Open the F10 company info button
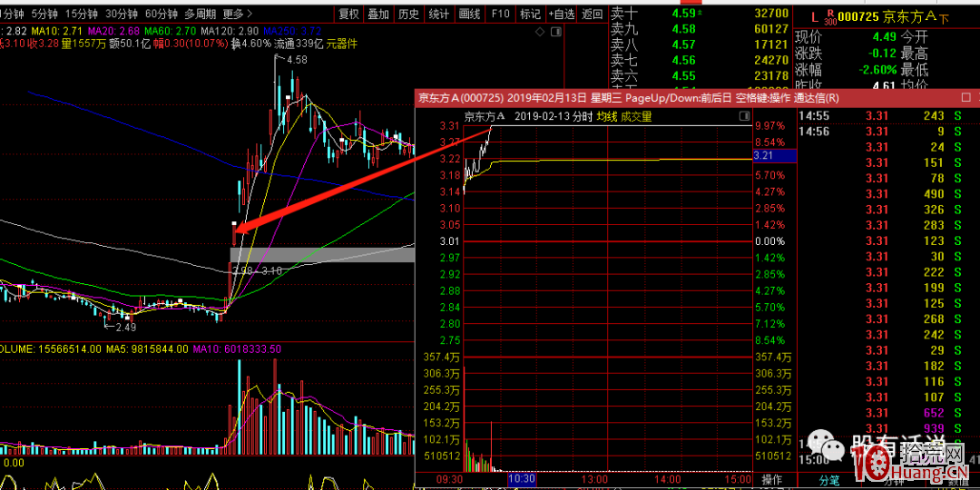980x490 pixels. point(500,13)
